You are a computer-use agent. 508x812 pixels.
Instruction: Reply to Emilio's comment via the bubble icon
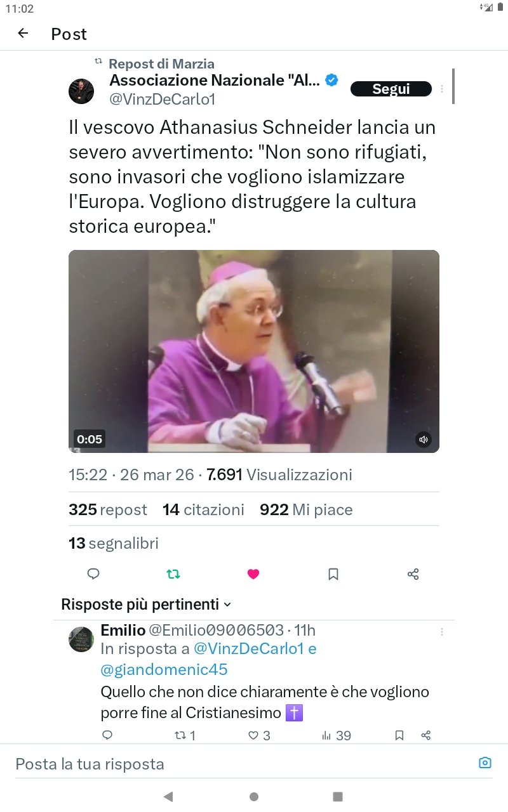click(107, 735)
